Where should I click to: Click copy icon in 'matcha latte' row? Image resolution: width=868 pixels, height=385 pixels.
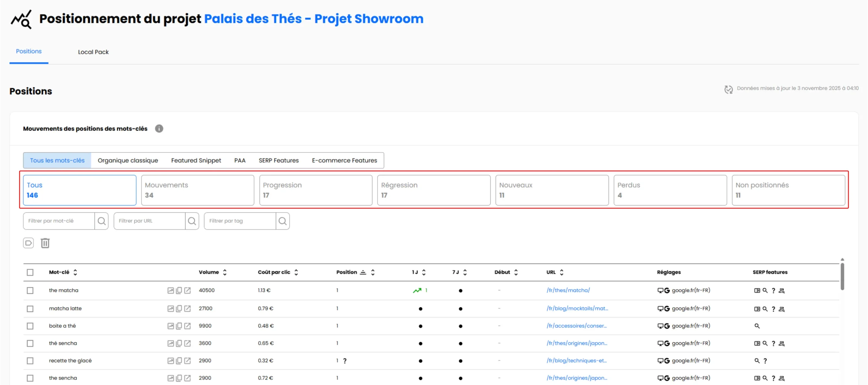click(x=179, y=309)
